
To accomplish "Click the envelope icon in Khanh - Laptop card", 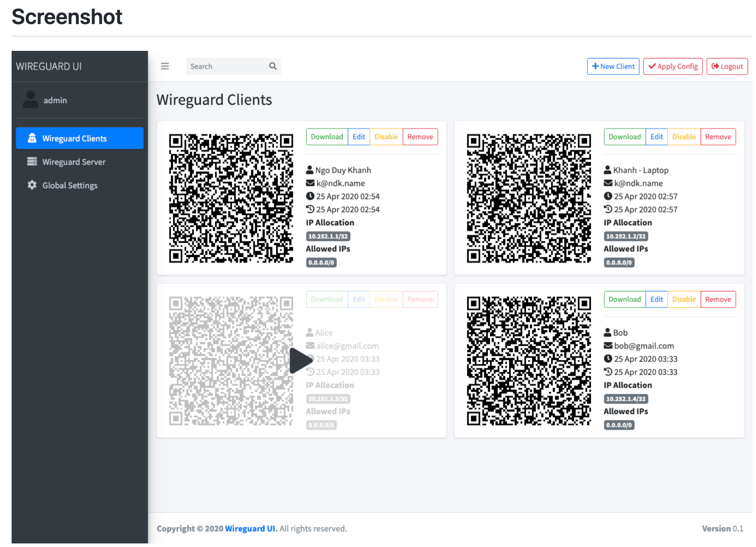I will click(608, 183).
